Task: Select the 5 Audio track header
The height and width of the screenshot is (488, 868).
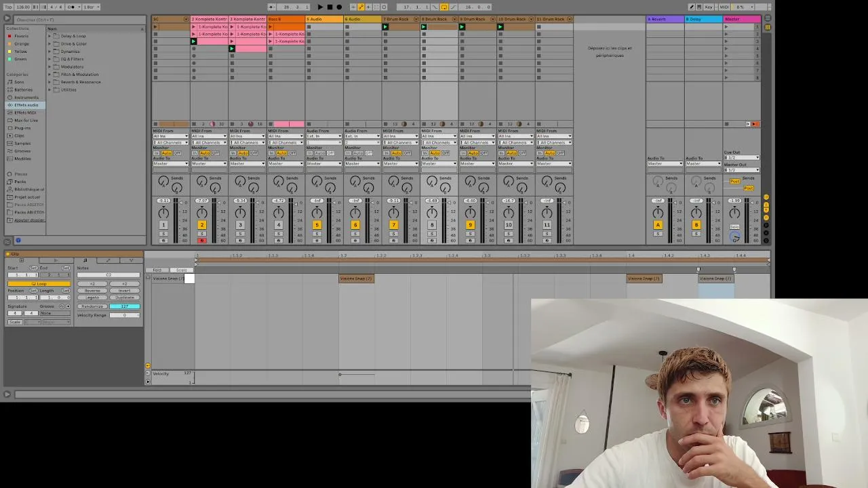Action: coord(324,19)
